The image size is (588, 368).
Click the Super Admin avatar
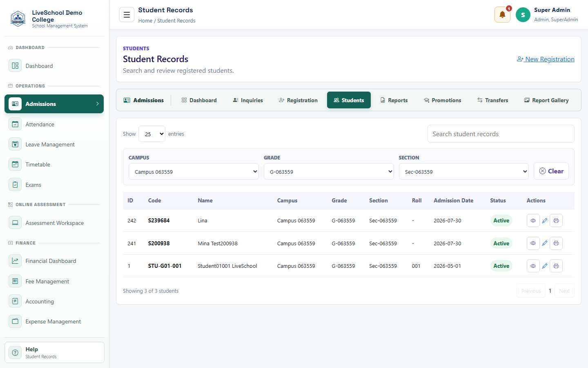[523, 15]
